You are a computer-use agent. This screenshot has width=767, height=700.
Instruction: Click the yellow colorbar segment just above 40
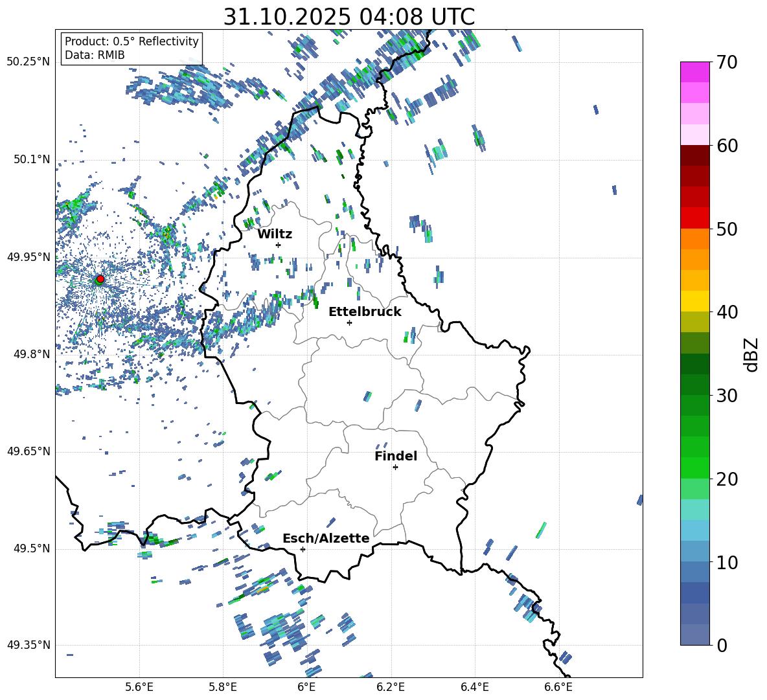point(694,301)
